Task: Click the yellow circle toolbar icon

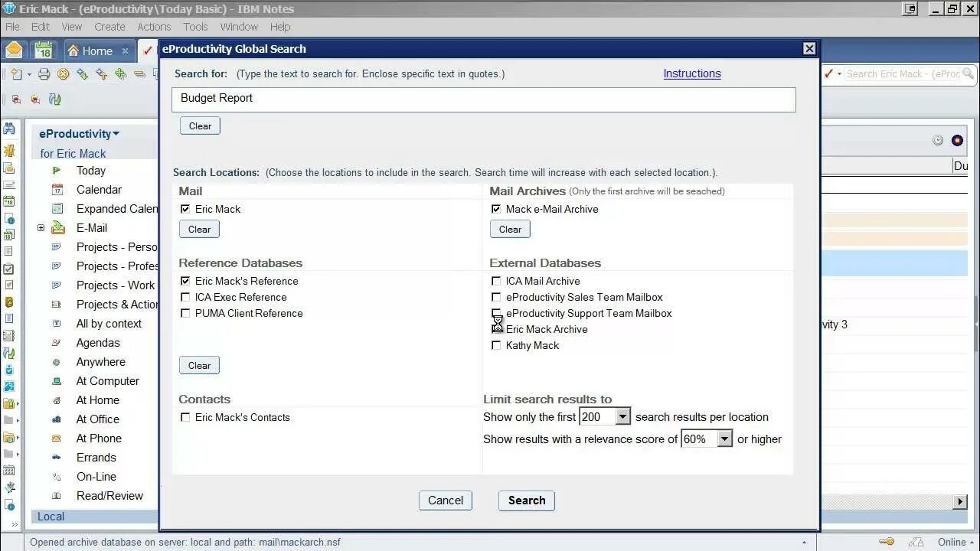Action: tap(63, 74)
